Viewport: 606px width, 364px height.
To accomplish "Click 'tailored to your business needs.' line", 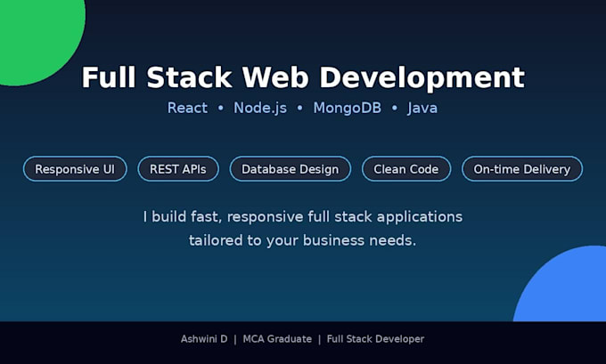I will click(303, 240).
